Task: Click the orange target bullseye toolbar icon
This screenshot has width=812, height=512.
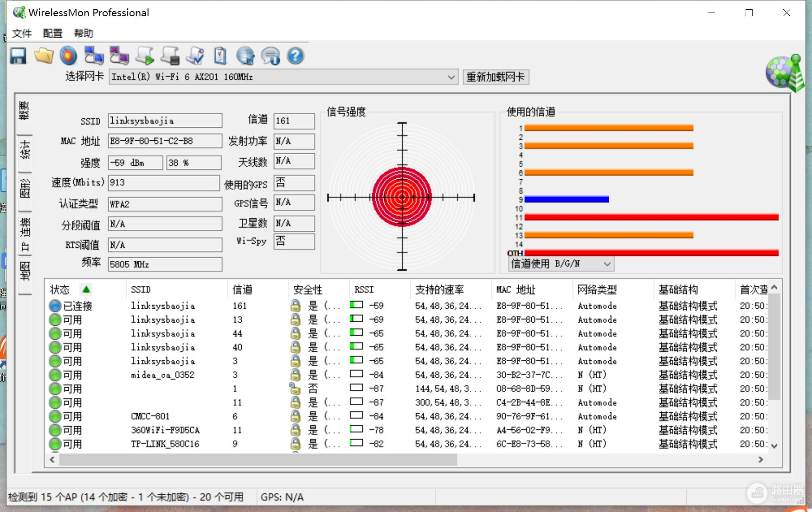Action: point(69,56)
